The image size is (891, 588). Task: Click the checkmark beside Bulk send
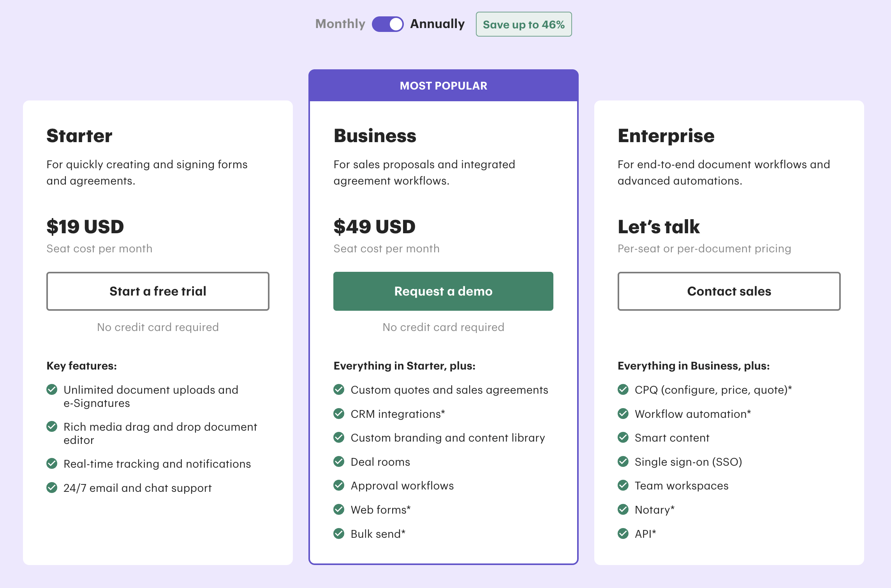coord(340,534)
